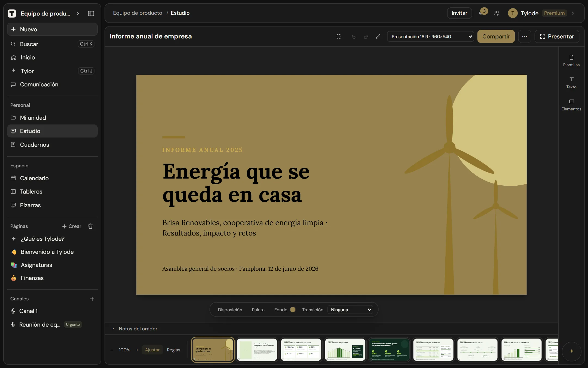
Task: Open the Plantillas panel
Action: [571, 61]
